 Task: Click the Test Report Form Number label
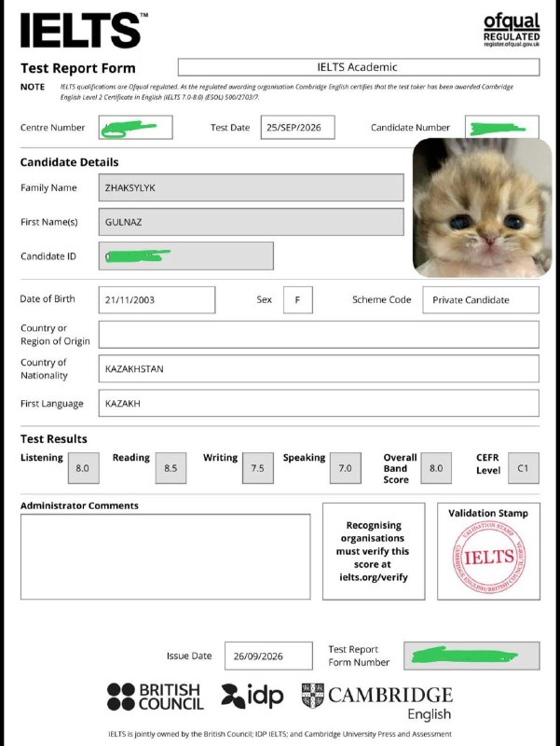coord(359,656)
